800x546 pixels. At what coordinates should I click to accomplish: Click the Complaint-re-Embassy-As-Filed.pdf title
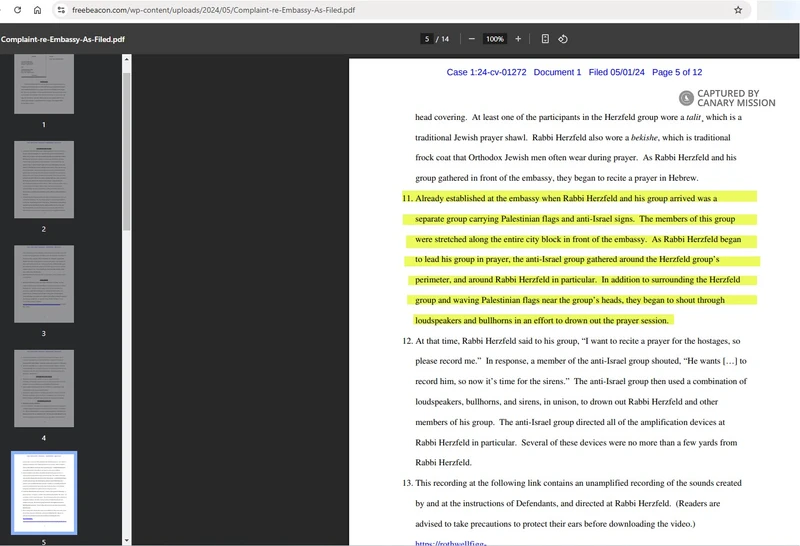tap(63, 39)
